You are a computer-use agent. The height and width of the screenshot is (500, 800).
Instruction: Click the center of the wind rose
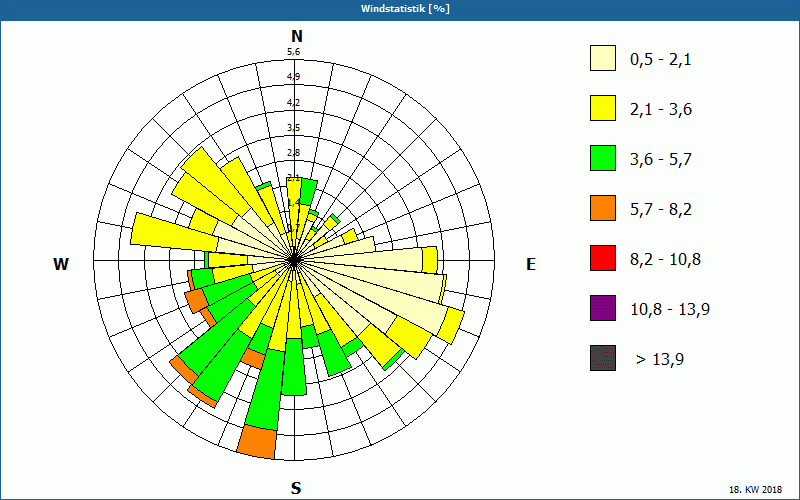294,260
